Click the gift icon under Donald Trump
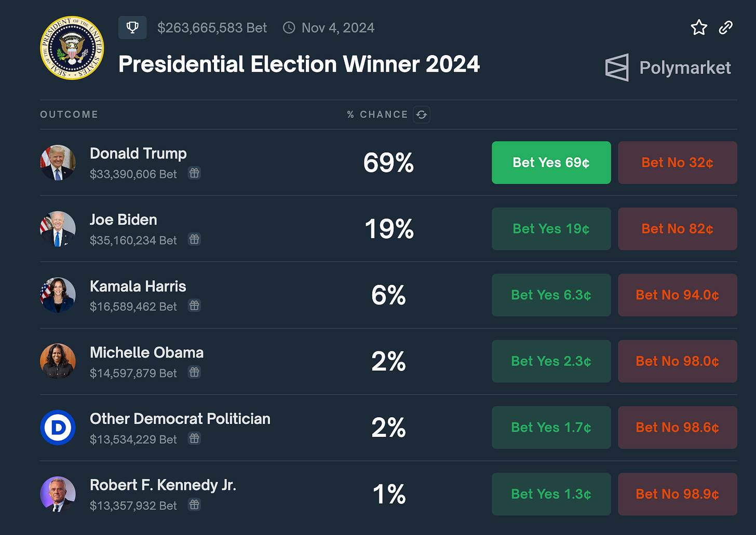Image resolution: width=756 pixels, height=535 pixels. (194, 173)
